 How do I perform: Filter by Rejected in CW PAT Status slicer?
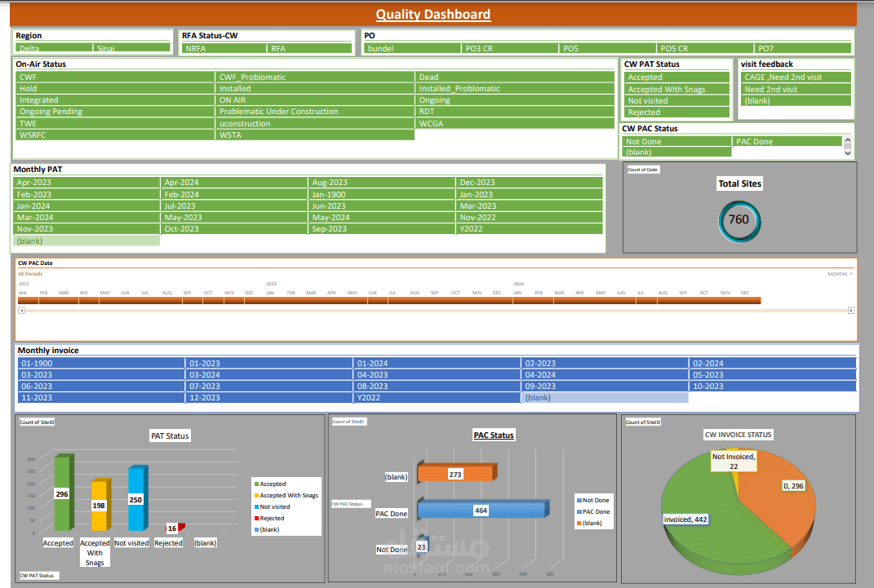coord(678,112)
